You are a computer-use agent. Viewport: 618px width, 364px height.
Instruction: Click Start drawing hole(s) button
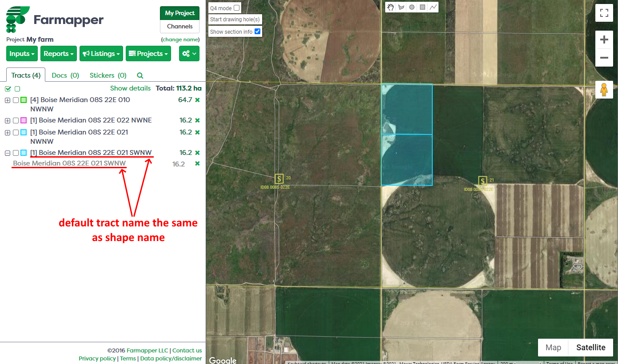point(235,20)
